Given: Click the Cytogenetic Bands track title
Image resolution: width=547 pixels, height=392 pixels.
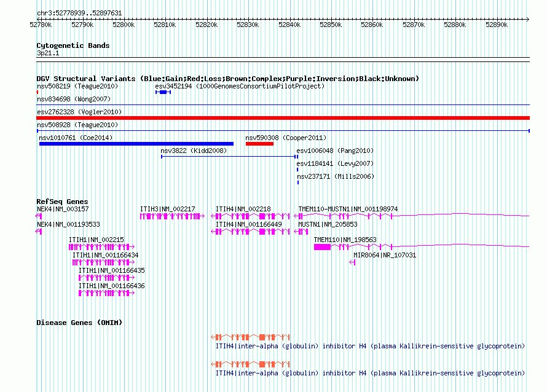Looking at the screenshot, I should click(x=73, y=45).
